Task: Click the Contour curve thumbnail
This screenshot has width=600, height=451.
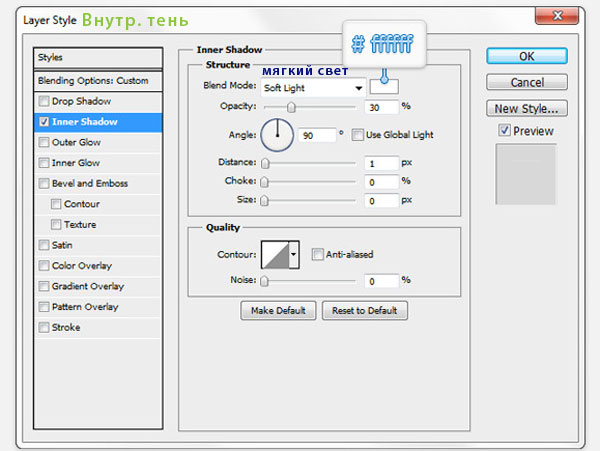Action: (274, 255)
